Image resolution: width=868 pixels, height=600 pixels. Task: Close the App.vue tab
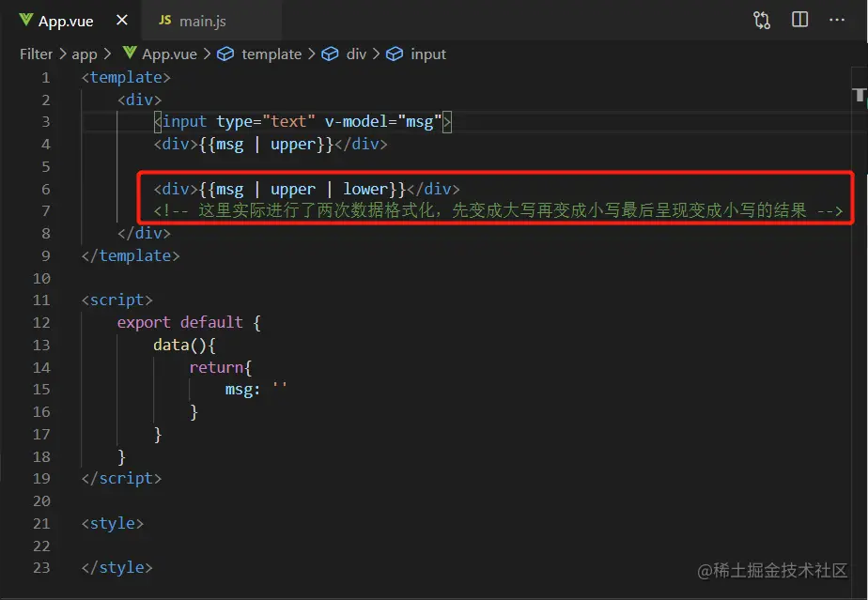click(122, 21)
